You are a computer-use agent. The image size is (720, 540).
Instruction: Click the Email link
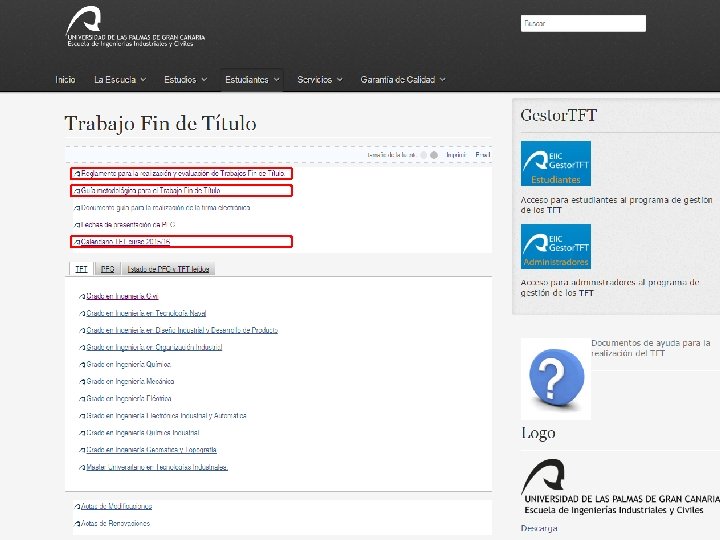483,155
